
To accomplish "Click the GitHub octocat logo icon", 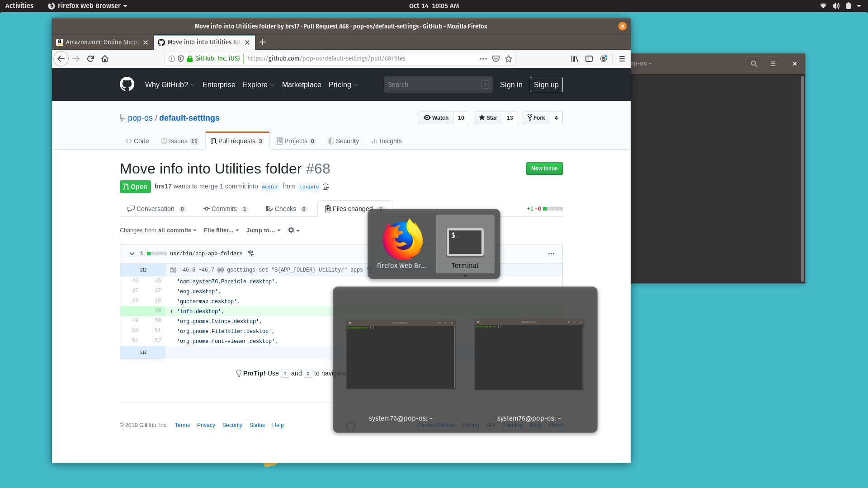I will coord(127,84).
